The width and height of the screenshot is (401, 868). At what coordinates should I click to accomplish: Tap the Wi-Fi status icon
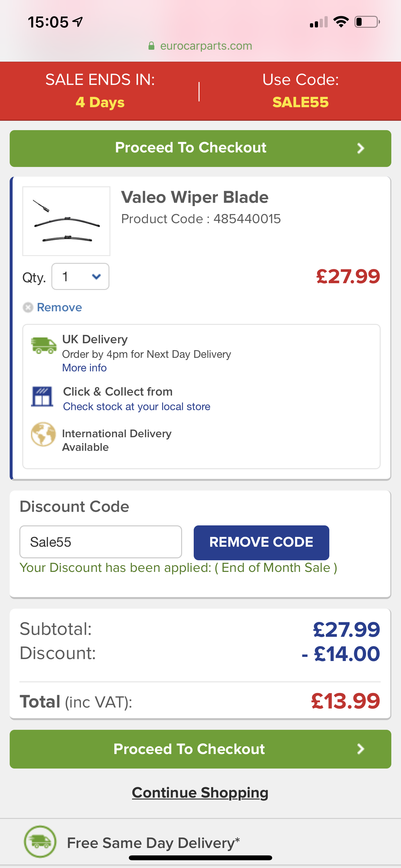pyautogui.click(x=340, y=22)
